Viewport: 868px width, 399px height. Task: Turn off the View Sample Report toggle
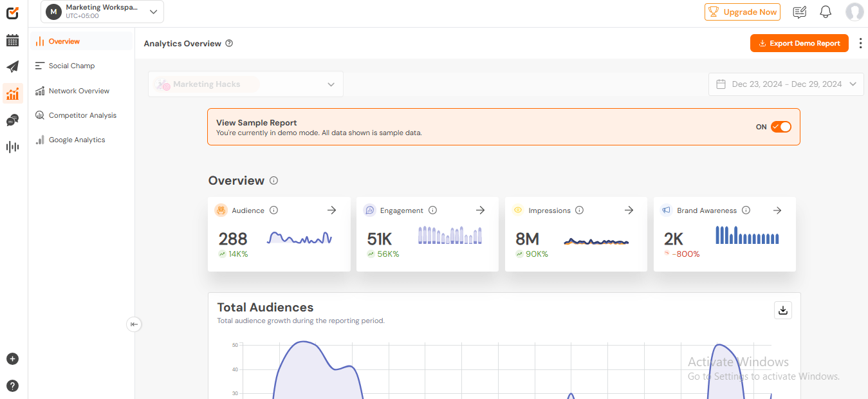781,127
